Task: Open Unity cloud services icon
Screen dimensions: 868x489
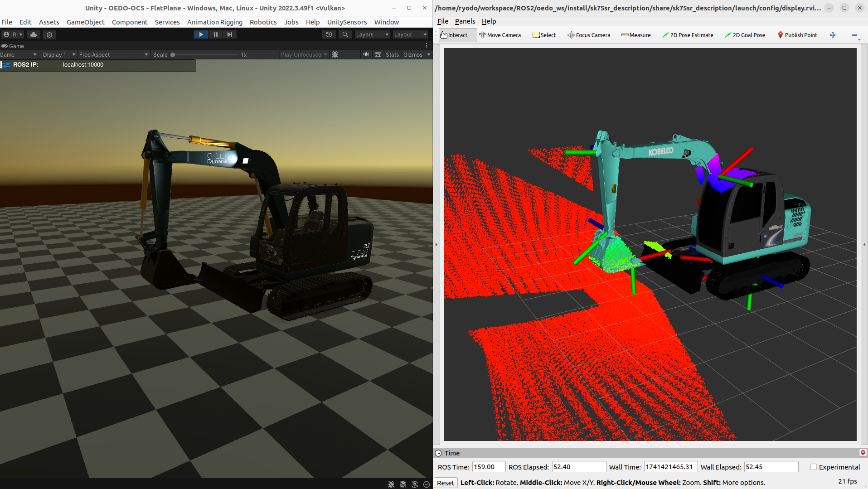Action: (x=34, y=34)
